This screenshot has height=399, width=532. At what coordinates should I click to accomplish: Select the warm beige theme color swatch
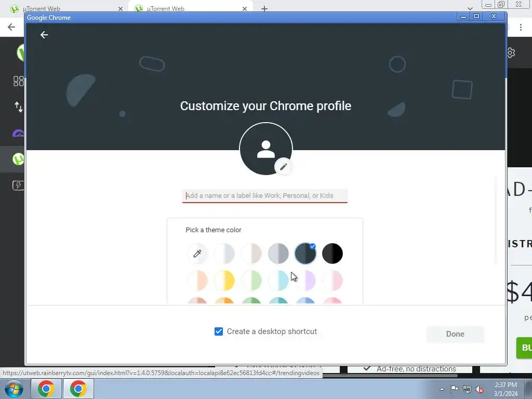coord(251,254)
